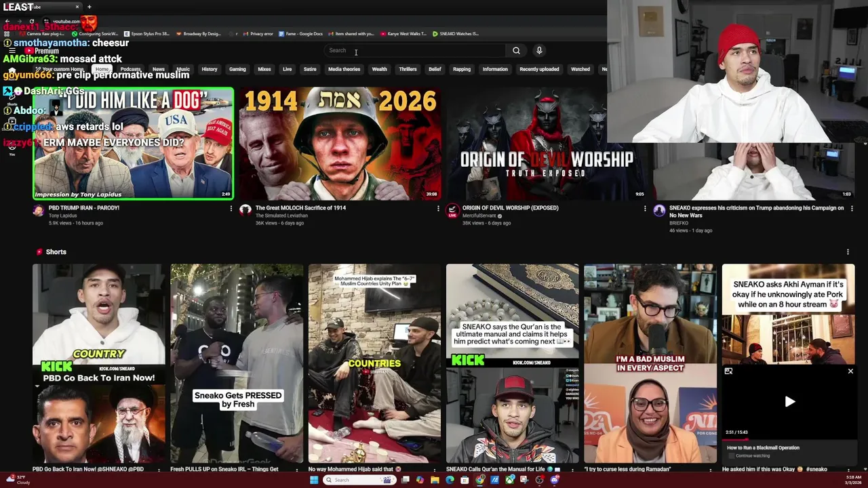Image resolution: width=868 pixels, height=488 pixels.
Task: Open Xbox app from the taskbar
Action: [x=509, y=480]
